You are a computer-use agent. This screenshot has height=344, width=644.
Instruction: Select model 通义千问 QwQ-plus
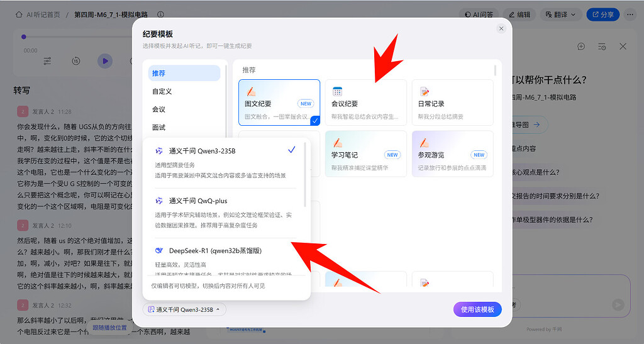pyautogui.click(x=225, y=213)
